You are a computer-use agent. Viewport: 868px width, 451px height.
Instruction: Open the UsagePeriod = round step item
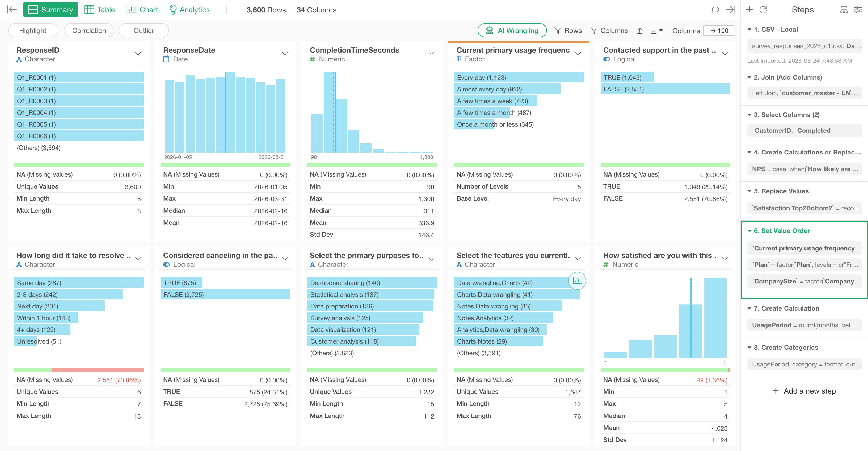[x=804, y=325]
